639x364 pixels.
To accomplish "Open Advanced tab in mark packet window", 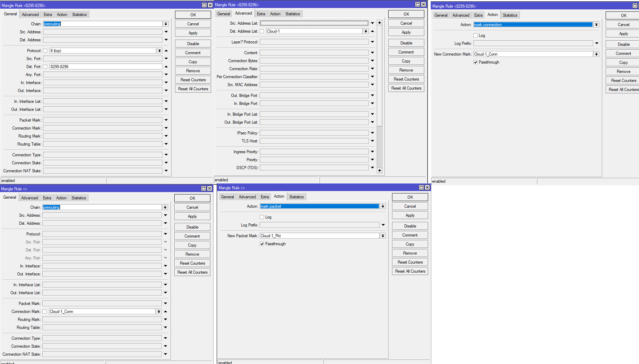I will tap(247, 197).
